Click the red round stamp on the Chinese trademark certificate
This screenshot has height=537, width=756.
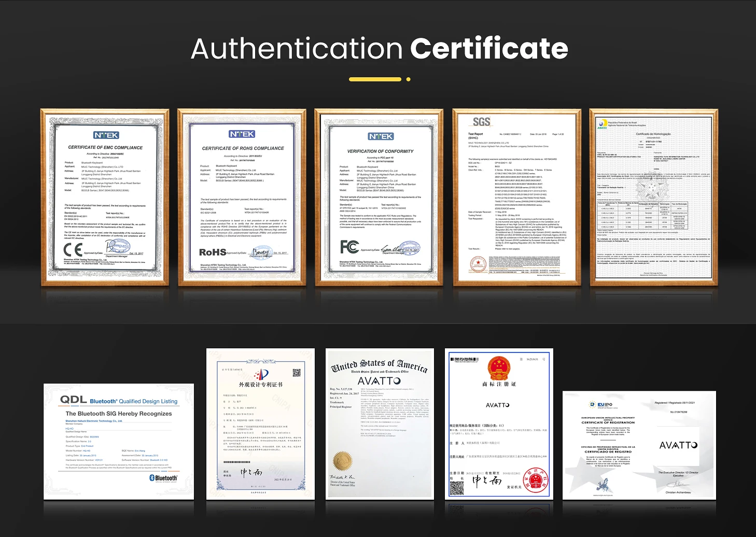(x=536, y=480)
